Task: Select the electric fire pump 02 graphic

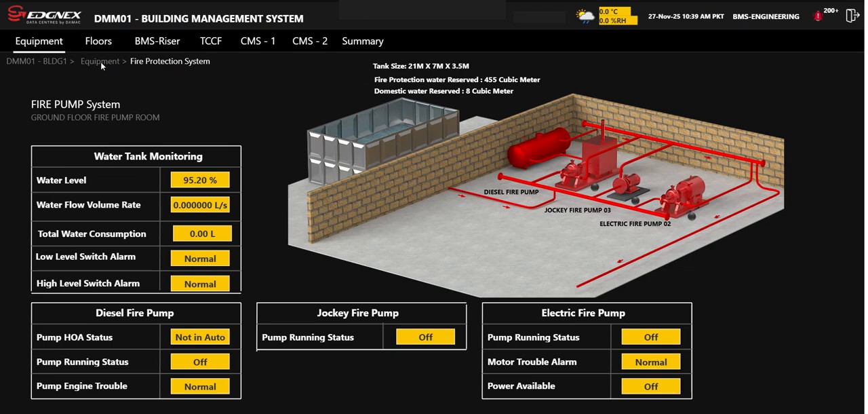Action: click(x=683, y=196)
